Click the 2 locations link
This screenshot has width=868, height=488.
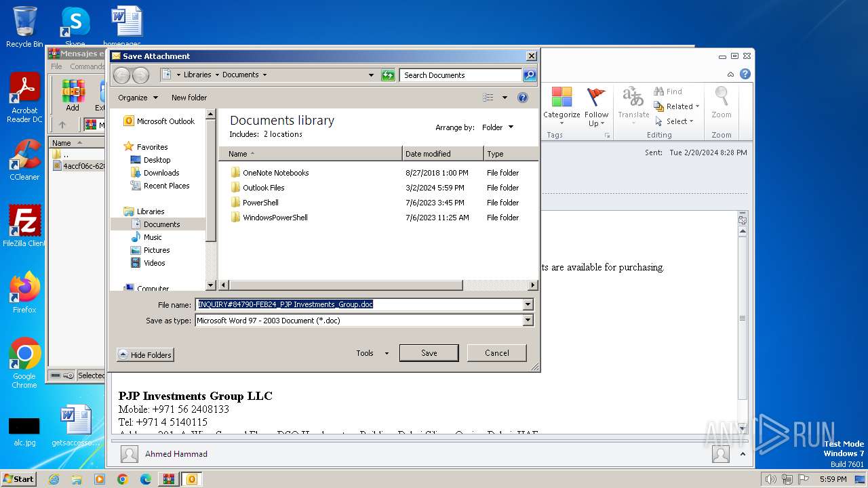pos(283,134)
